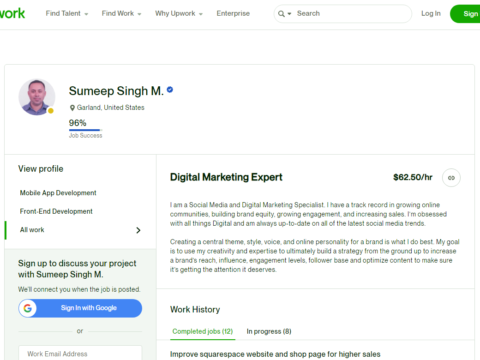The image size is (480, 360).
Task: Switch to Completed jobs (12) tab
Action: (203, 331)
